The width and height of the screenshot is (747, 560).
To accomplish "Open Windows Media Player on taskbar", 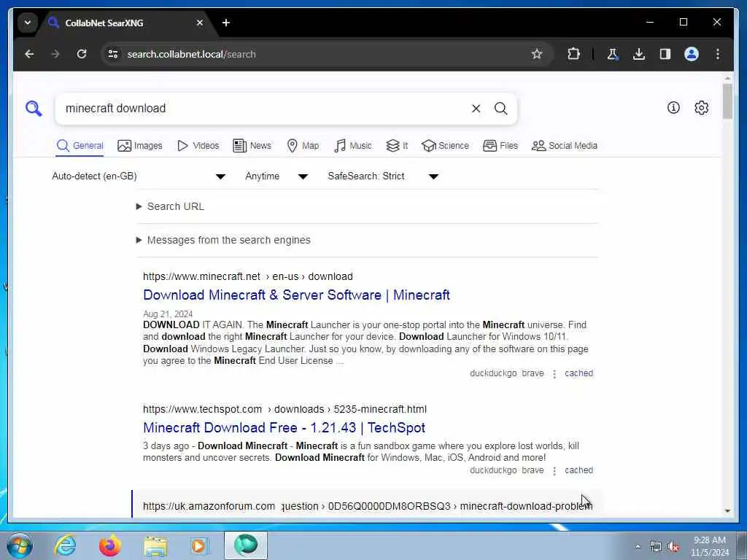I will (x=198, y=545).
